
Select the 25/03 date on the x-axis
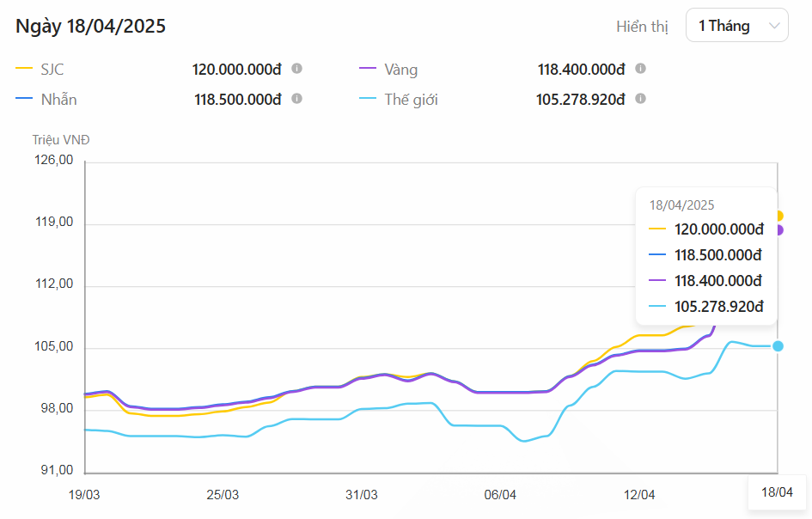223,495
